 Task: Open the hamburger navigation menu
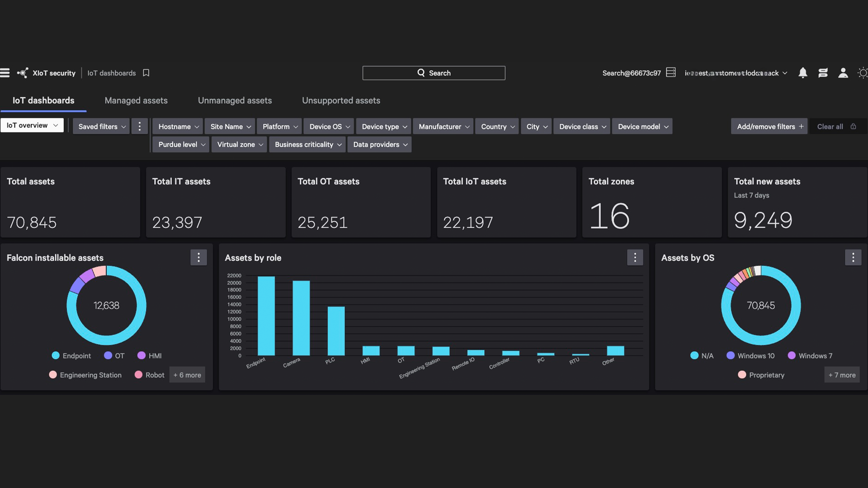coord(5,73)
